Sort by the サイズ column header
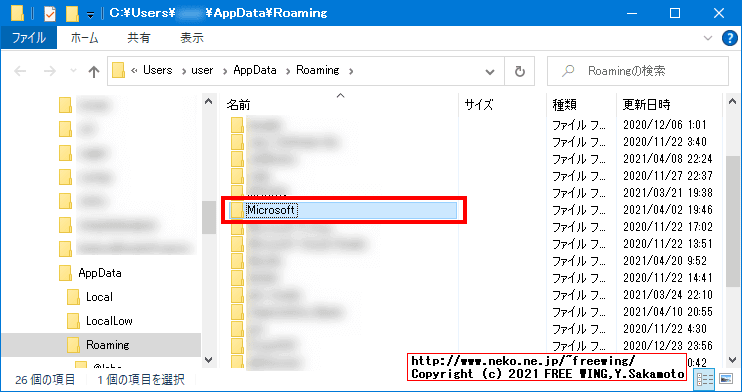Screen dimensions: 742x392 click(479, 105)
